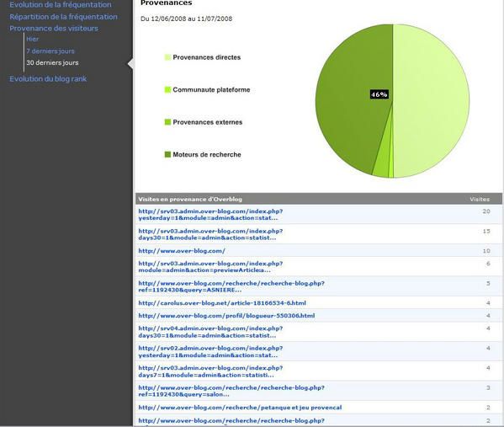
Task: Open Evolution du blog rank link
Action: point(48,79)
